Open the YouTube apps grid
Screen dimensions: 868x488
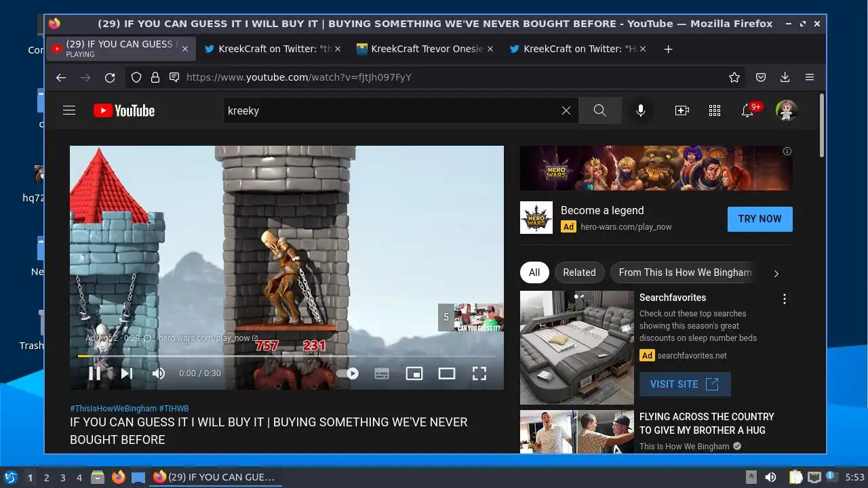coord(715,110)
